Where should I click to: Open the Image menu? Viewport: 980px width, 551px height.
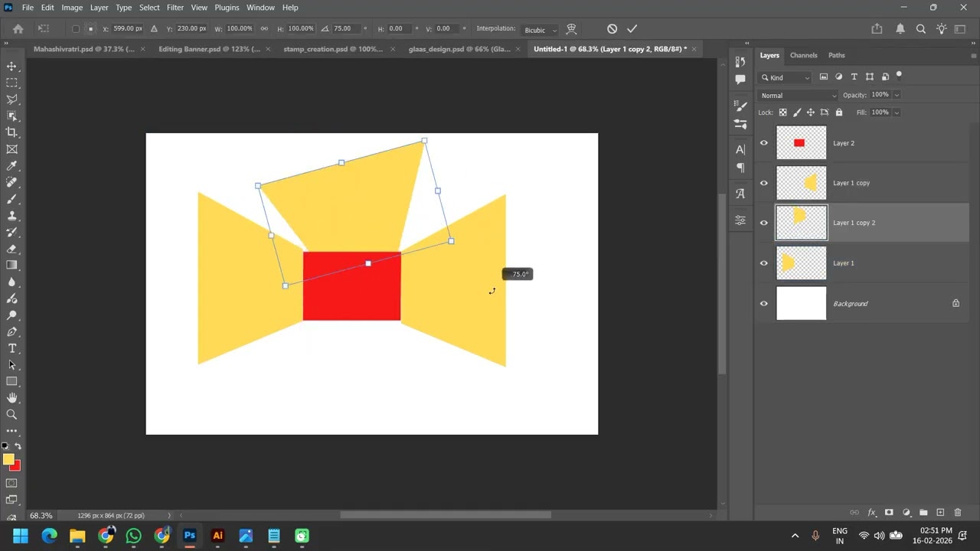pyautogui.click(x=72, y=8)
